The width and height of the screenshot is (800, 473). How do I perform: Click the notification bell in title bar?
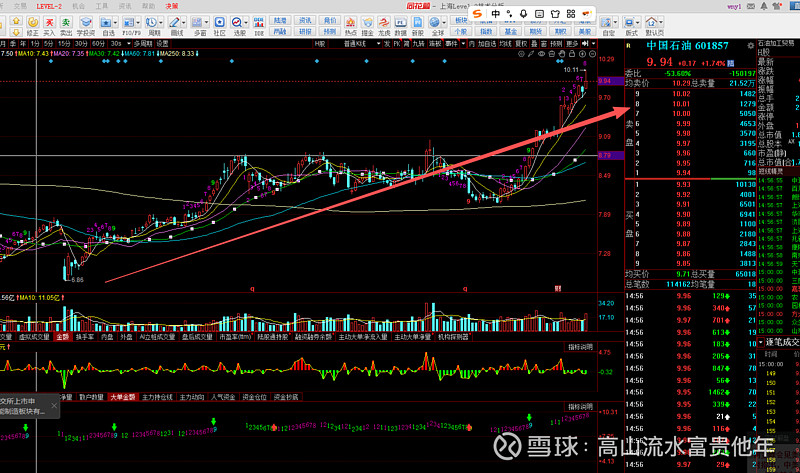point(764,6)
